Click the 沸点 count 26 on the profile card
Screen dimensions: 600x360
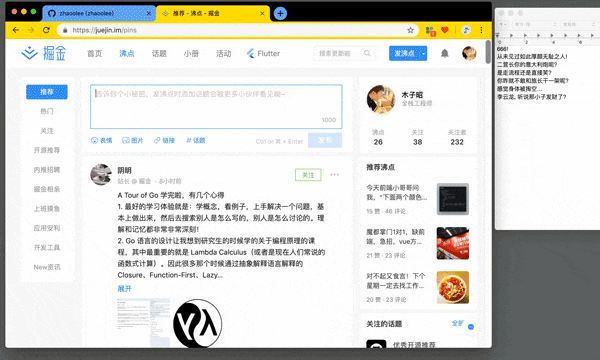(378, 142)
